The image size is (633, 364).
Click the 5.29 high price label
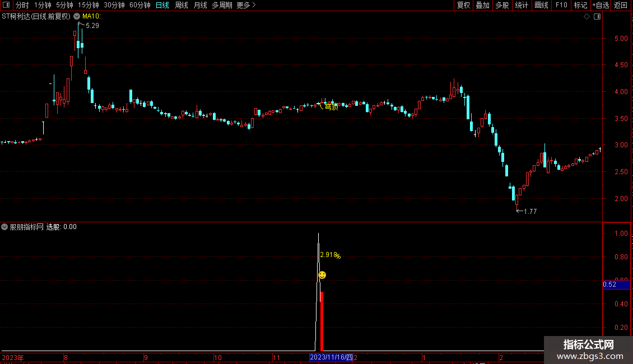point(92,25)
